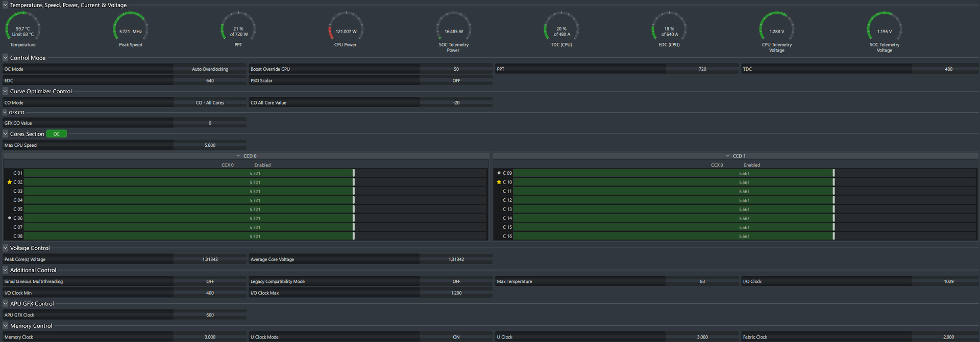Toggle the green OC switch in Cores Section
The width and height of the screenshot is (980, 342).
[x=57, y=134]
